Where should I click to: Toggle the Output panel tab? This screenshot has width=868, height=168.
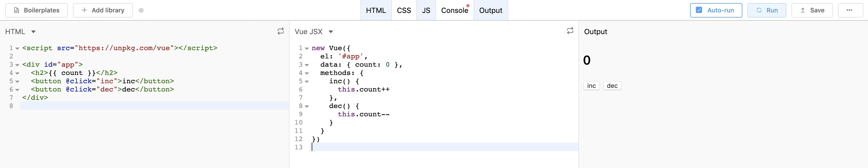click(491, 10)
